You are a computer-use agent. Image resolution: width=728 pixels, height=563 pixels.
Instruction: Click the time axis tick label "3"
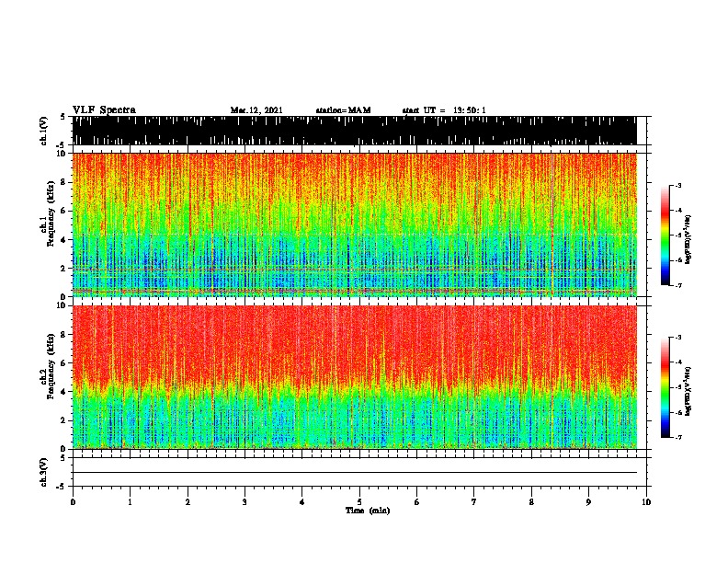pyautogui.click(x=245, y=502)
